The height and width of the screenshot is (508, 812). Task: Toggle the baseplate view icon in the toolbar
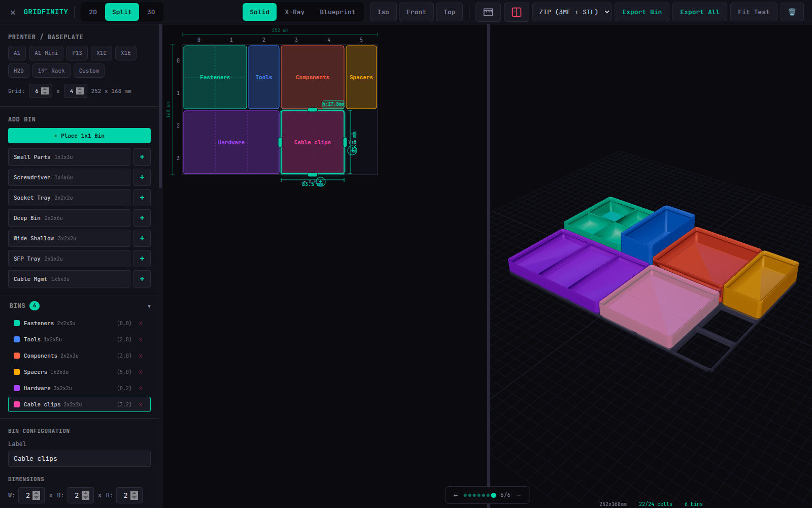coord(488,12)
